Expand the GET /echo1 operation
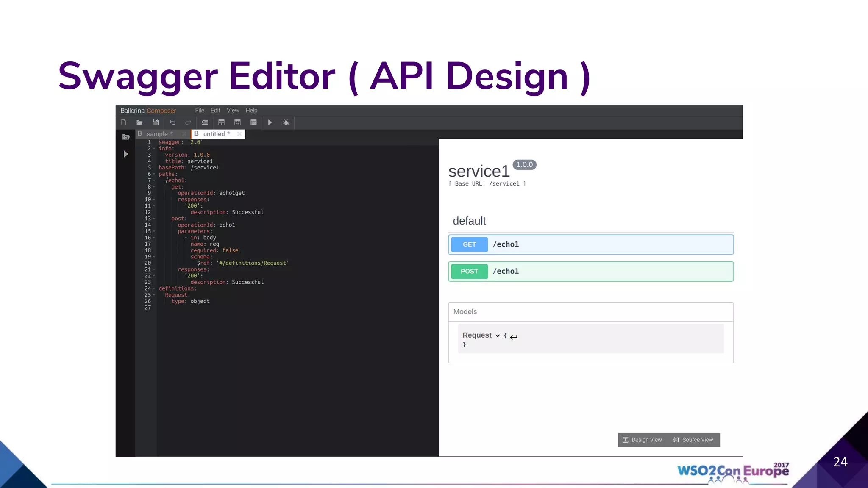Screen dimensions: 868x488 point(591,244)
